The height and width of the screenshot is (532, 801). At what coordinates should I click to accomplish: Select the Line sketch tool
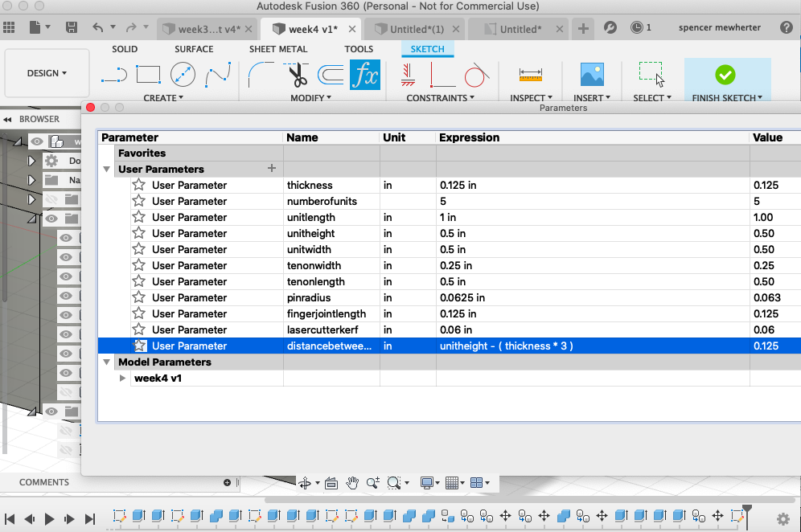[x=114, y=75]
